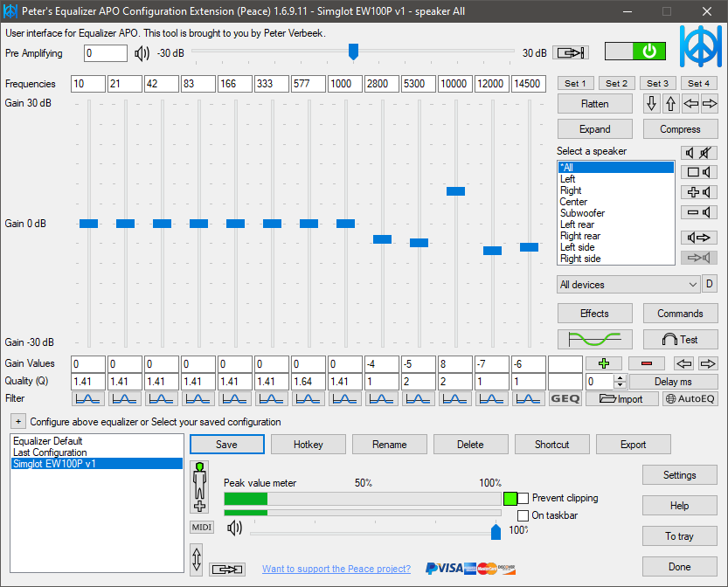The width and height of the screenshot is (728, 587).
Task: Click the Expand button
Action: point(595,129)
